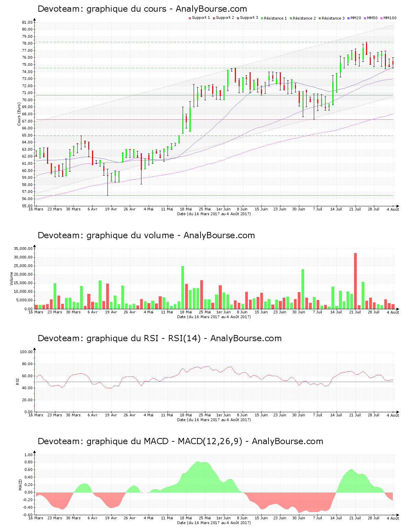Select the Support 2 legend entry
Viewport: 412px width, 532px height.
[224, 18]
